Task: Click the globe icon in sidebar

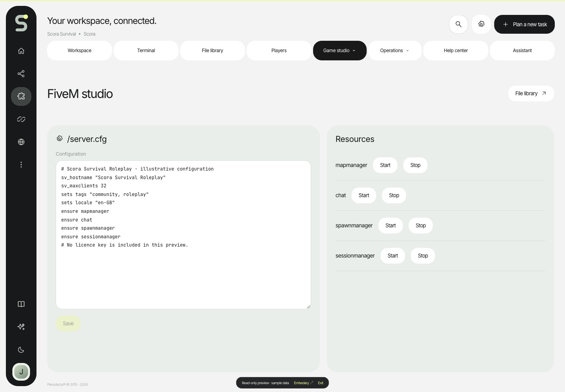Action: point(21,142)
